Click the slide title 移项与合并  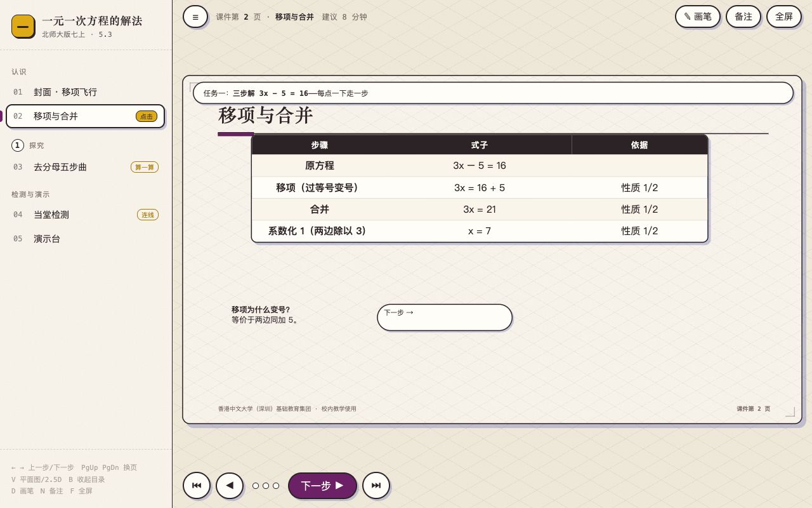click(266, 116)
